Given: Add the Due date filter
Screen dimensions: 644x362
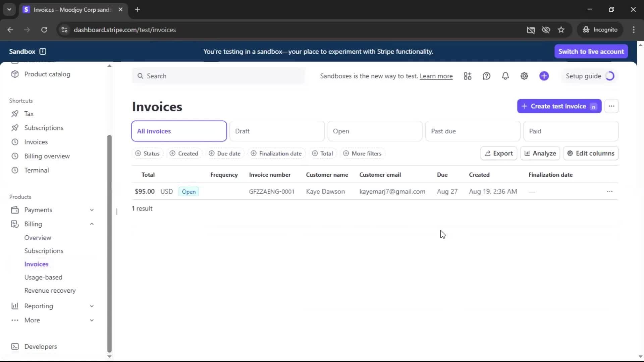Looking at the screenshot, I should click(225, 154).
